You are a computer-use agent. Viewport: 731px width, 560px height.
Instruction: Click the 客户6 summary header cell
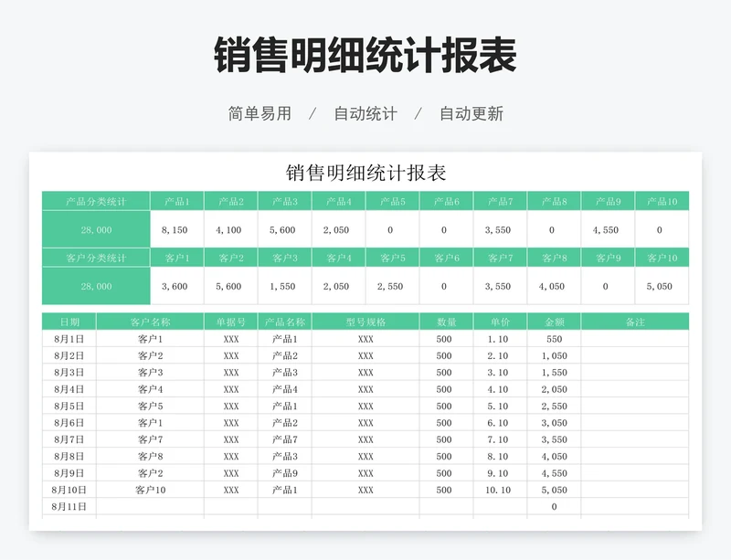tap(447, 258)
